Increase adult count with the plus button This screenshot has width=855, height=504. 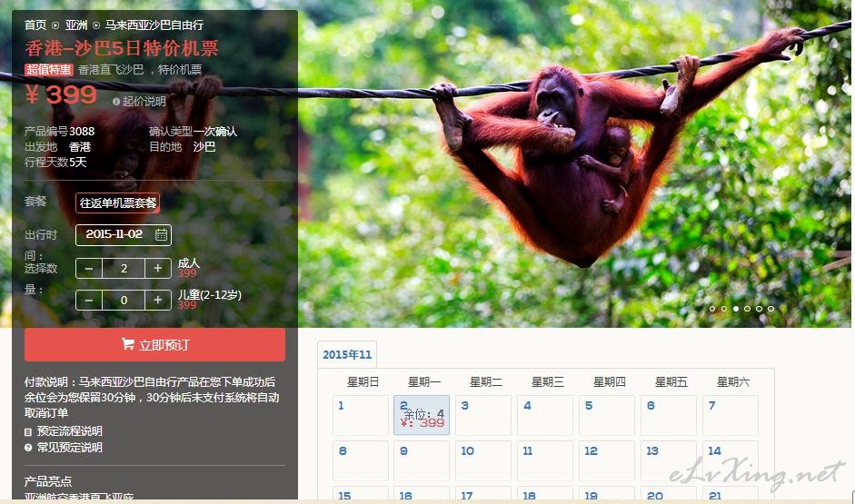point(157,268)
